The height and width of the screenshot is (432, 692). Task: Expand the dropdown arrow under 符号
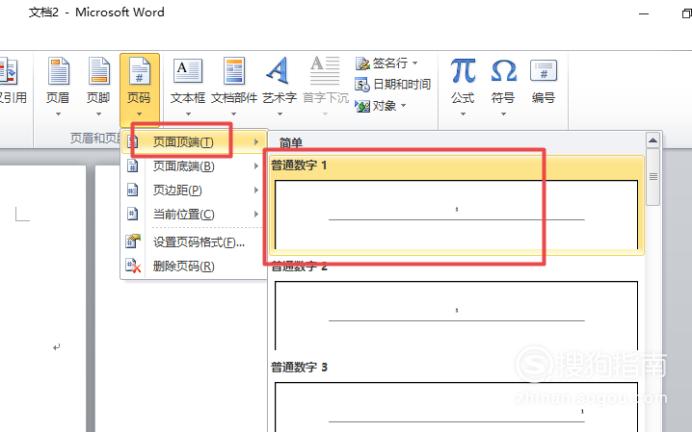point(504,114)
